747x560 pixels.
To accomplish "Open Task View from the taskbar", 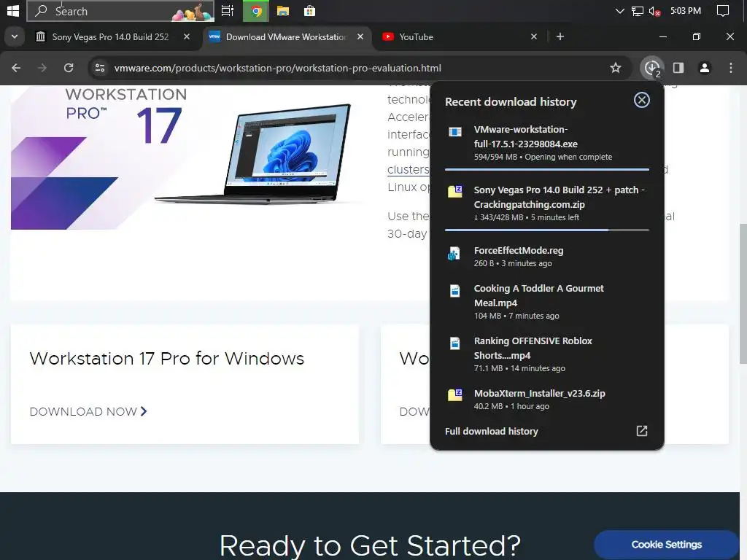I will point(228,11).
